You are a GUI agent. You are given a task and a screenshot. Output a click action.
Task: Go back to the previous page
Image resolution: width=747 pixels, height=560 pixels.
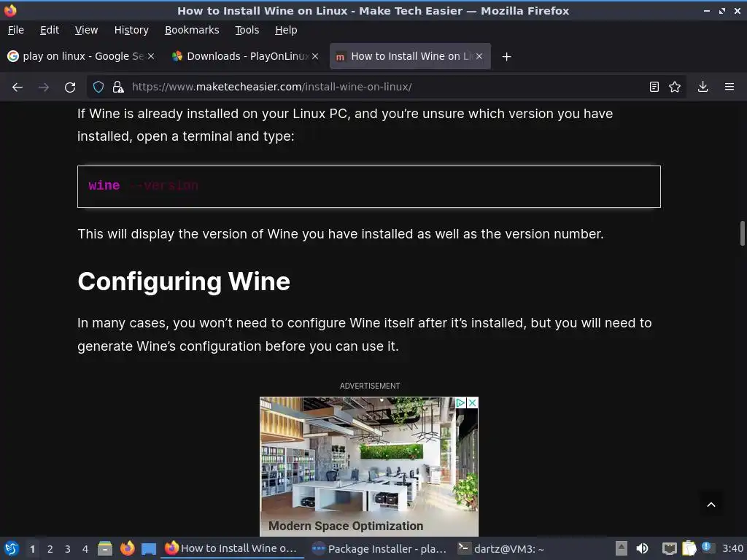click(x=18, y=87)
